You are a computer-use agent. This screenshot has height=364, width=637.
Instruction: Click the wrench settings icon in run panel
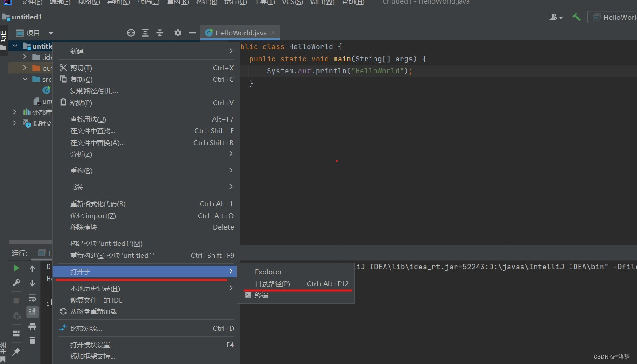pos(16,283)
